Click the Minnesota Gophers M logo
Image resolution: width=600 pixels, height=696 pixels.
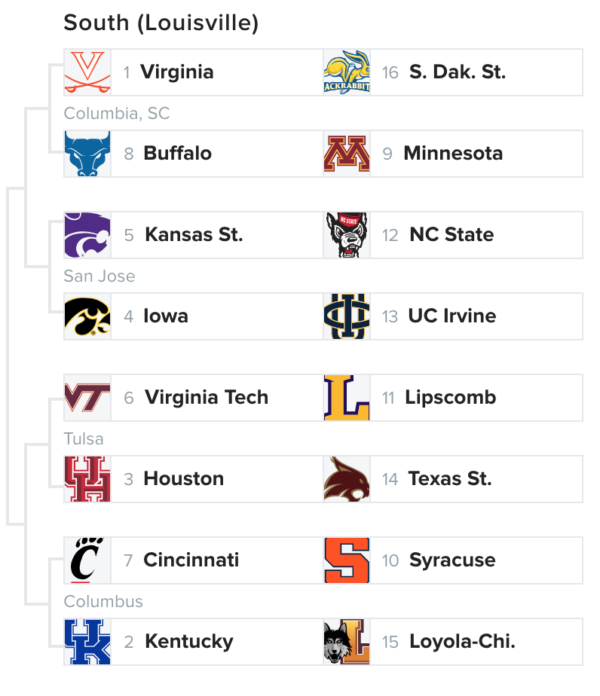[347, 154]
